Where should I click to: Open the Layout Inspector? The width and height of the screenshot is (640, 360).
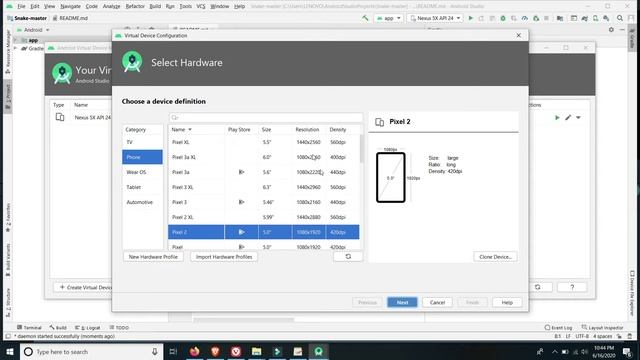pos(602,327)
